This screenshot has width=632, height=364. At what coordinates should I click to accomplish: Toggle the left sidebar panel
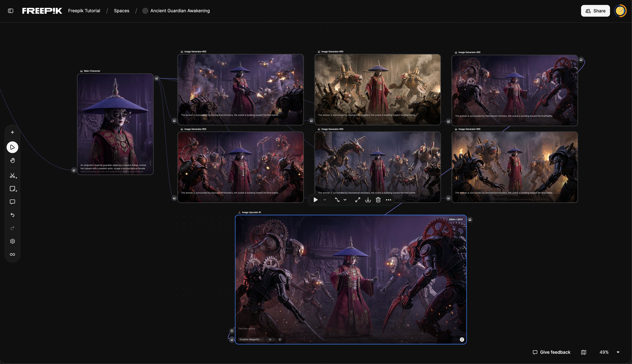pos(10,11)
